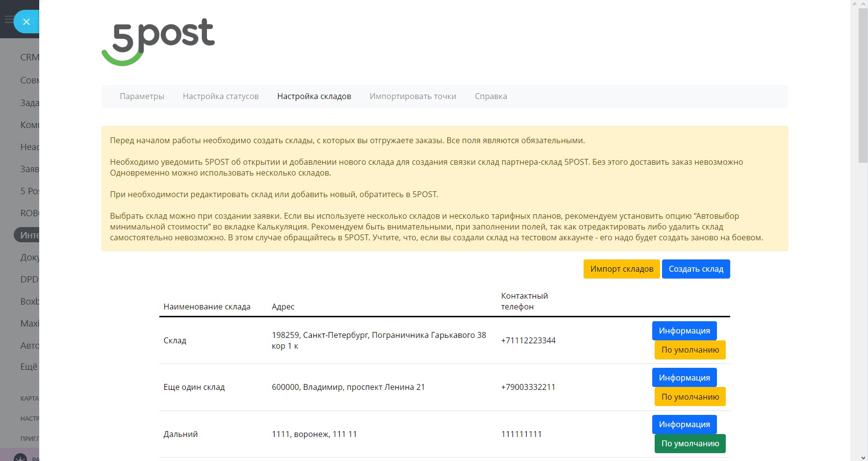Click the scrollbar down arrow
The height and width of the screenshot is (461, 868).
[x=863, y=457]
